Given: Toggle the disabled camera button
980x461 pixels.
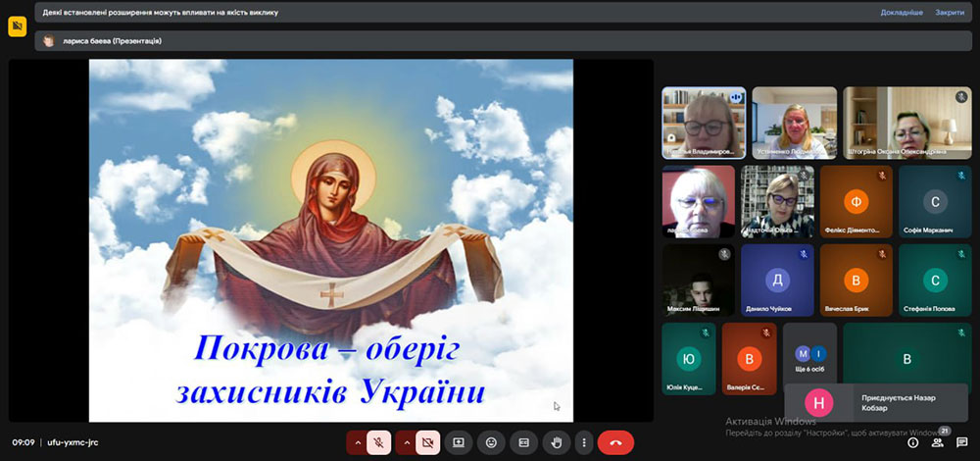Looking at the screenshot, I should tap(427, 442).
